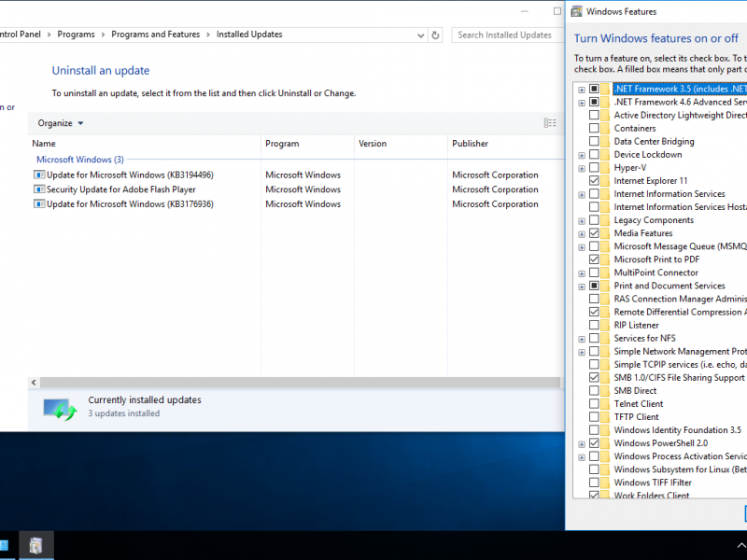The height and width of the screenshot is (560, 747).
Task: Sort by the Version column header
Action: click(402, 144)
